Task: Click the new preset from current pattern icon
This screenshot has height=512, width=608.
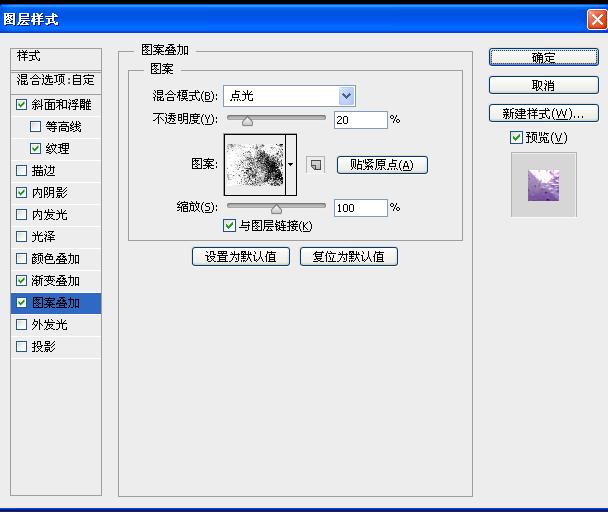Action: tap(316, 165)
